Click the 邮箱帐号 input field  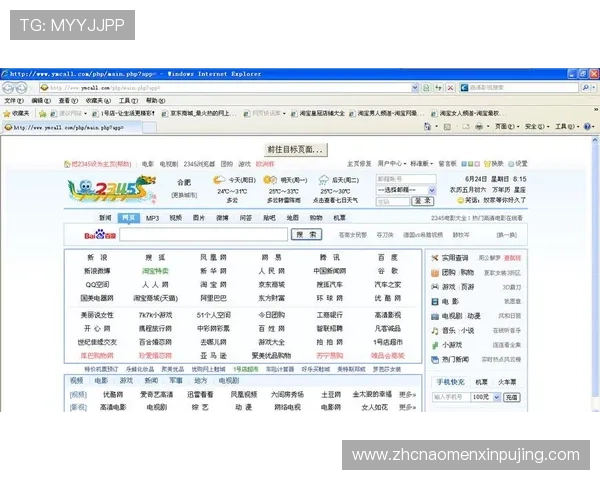point(406,179)
